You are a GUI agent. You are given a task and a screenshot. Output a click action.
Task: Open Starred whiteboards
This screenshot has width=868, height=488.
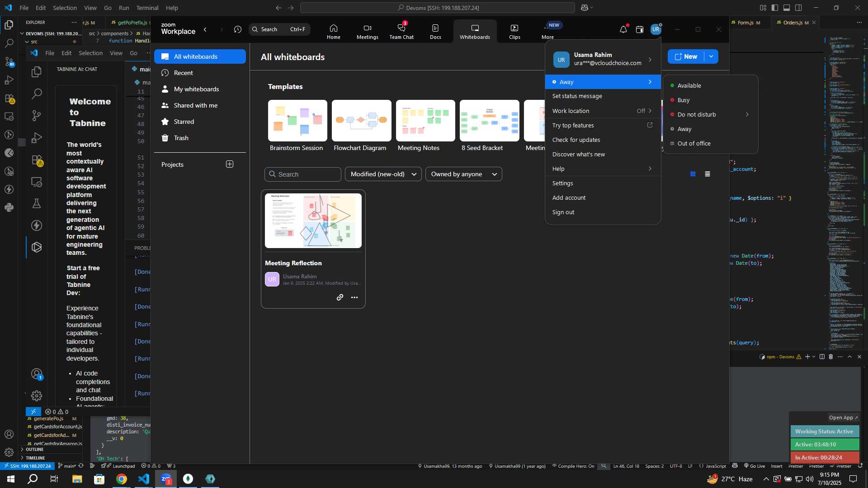[x=200, y=122]
